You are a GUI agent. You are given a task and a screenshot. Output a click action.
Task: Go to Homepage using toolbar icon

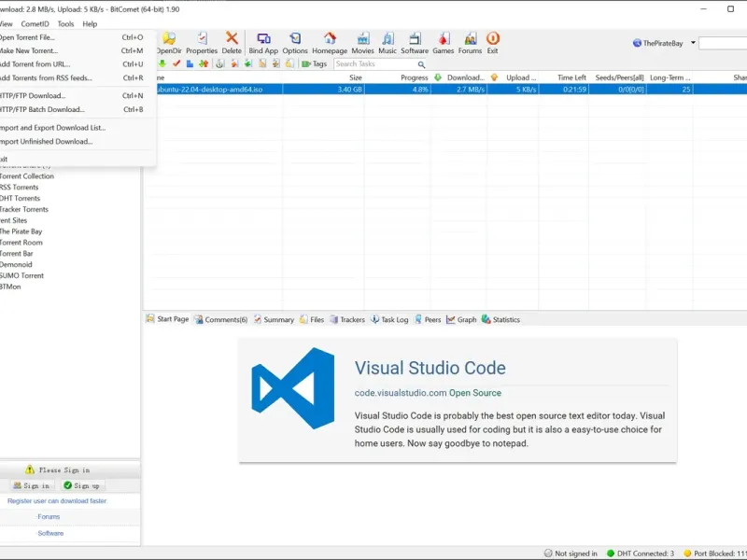click(x=330, y=43)
